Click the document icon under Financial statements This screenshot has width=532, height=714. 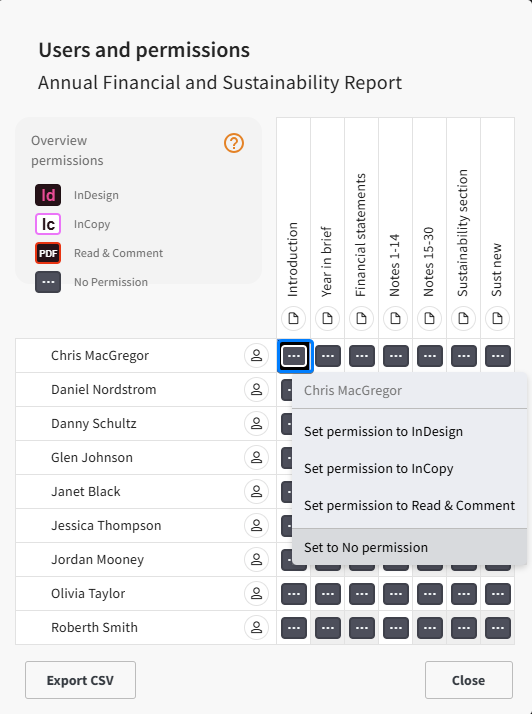362,318
